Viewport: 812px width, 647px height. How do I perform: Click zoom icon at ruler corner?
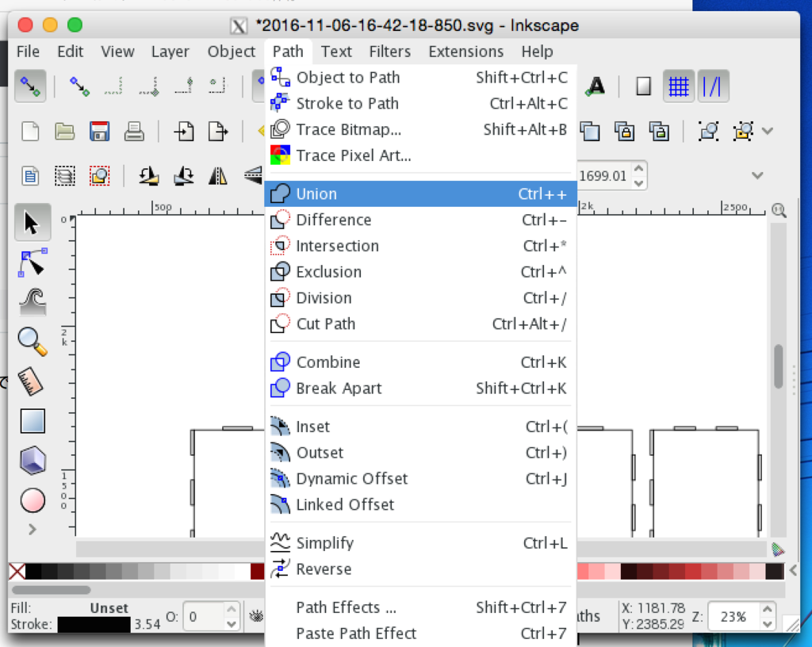(x=779, y=209)
